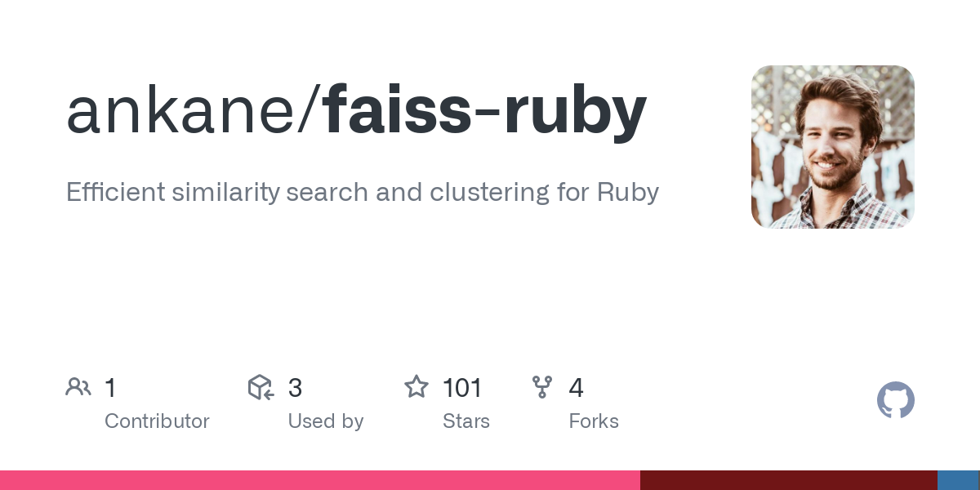Click the dark red language bar segment
Screen dimensions: 980x490
pyautogui.click(x=789, y=480)
